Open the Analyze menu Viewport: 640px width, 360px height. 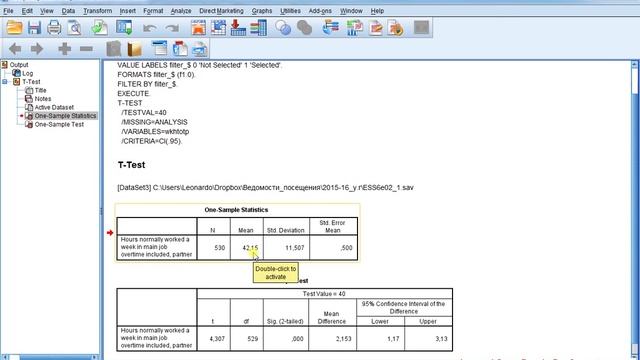[181, 11]
